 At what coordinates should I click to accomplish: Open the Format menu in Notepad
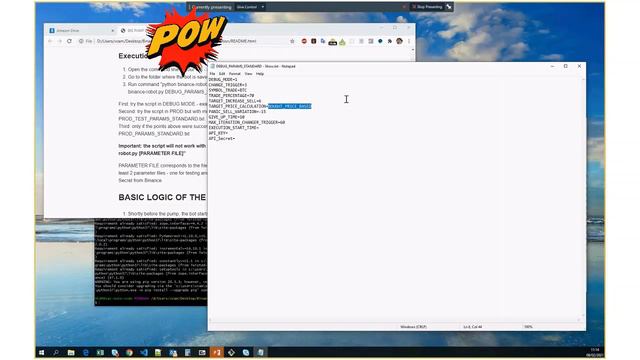pos(235,74)
